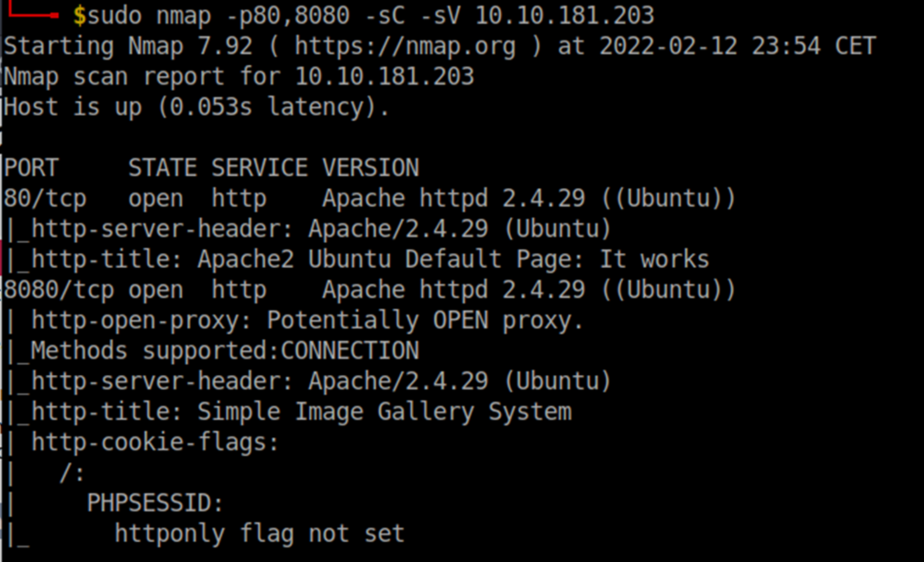
Task: Click the SERVICE column header
Action: 260,168
